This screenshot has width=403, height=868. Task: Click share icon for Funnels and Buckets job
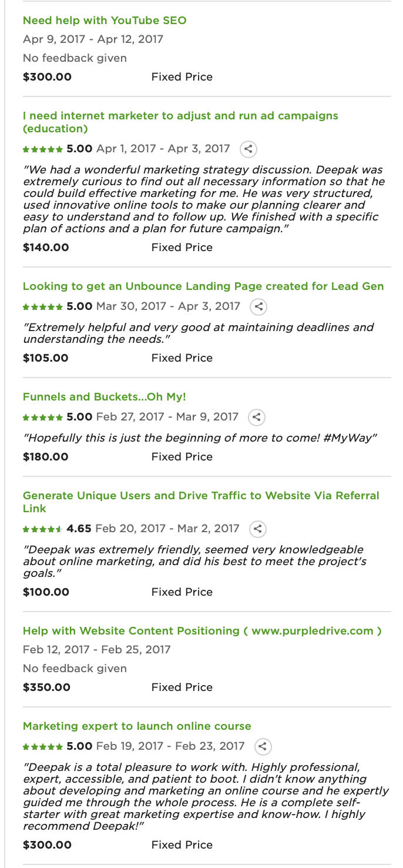(x=257, y=417)
